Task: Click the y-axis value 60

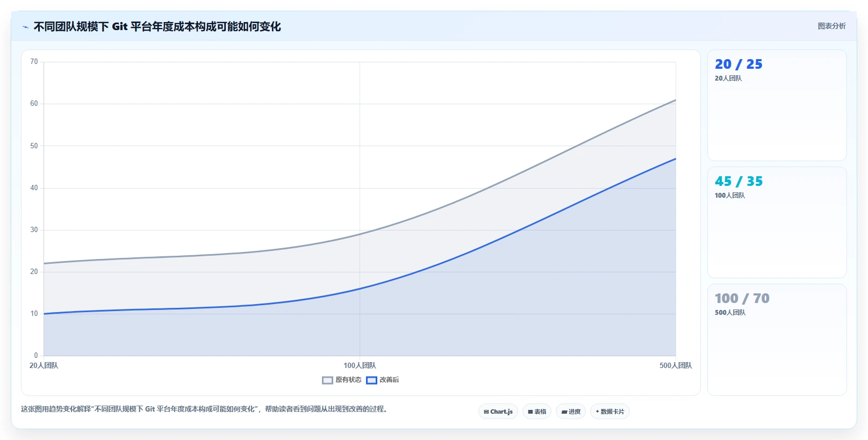Action: point(34,104)
